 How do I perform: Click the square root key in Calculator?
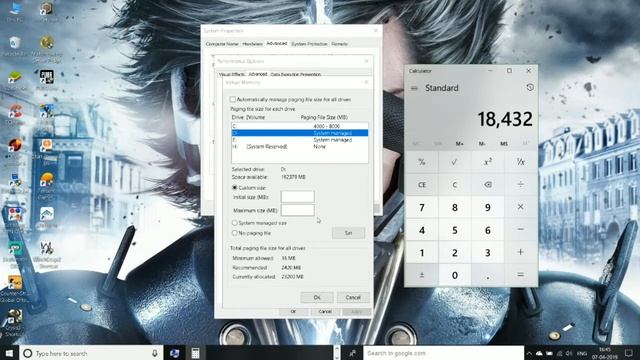pyautogui.click(x=454, y=162)
